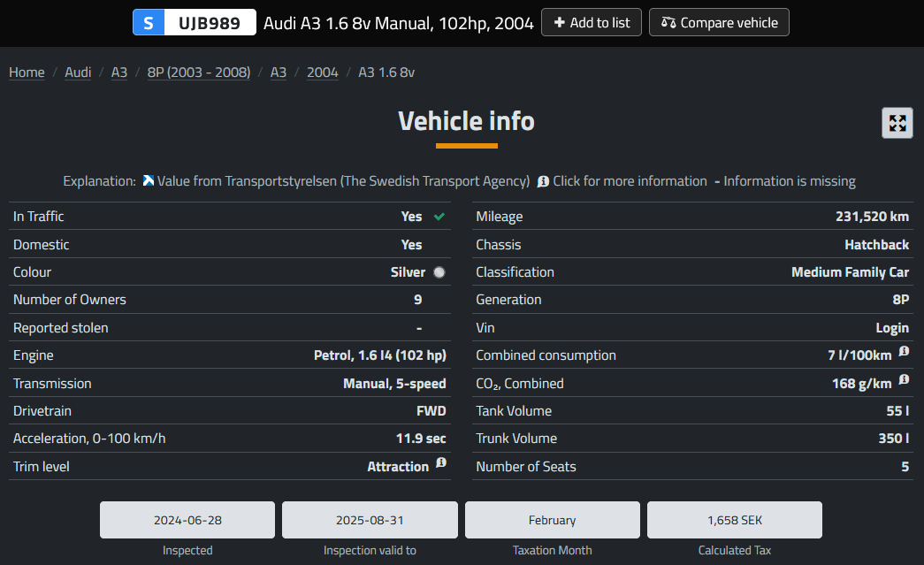Screen dimensions: 924x565
Task: Click info icon next to Combined consumption
Action: click(904, 351)
